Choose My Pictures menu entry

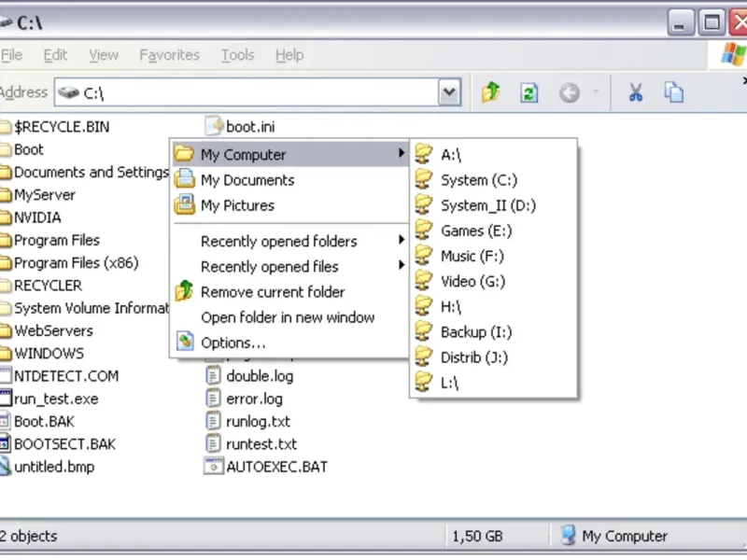click(289, 205)
